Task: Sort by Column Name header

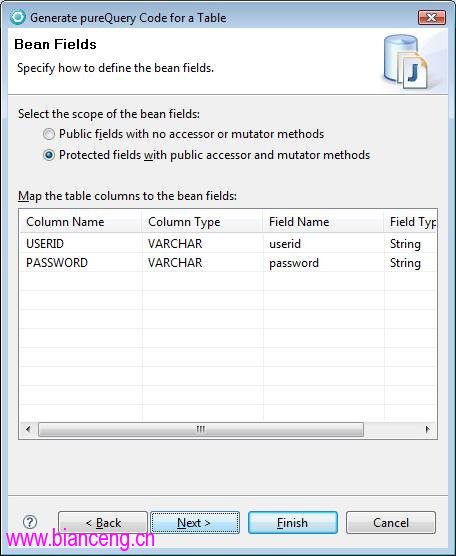Action: coord(81,222)
